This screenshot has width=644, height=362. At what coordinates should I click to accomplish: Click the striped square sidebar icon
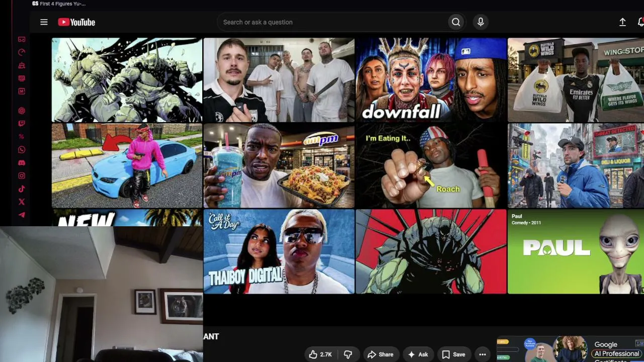(x=22, y=78)
